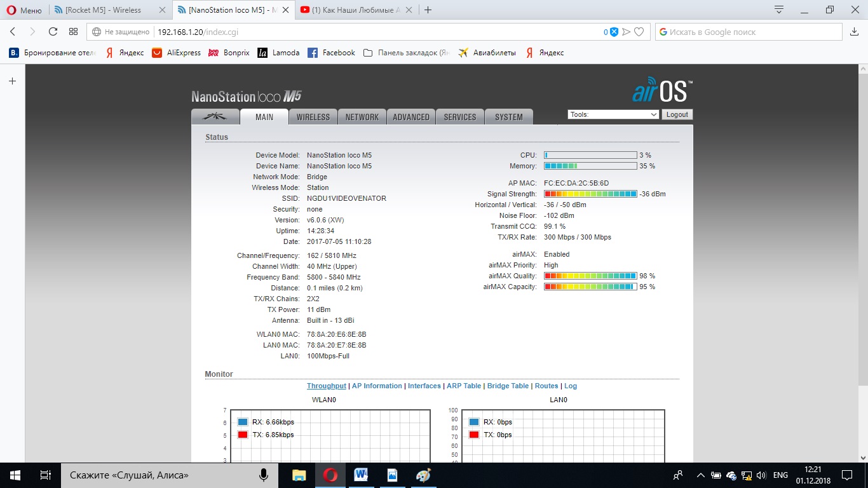This screenshot has width=868, height=488.
Task: Open the new tab plus button
Action: point(428,10)
